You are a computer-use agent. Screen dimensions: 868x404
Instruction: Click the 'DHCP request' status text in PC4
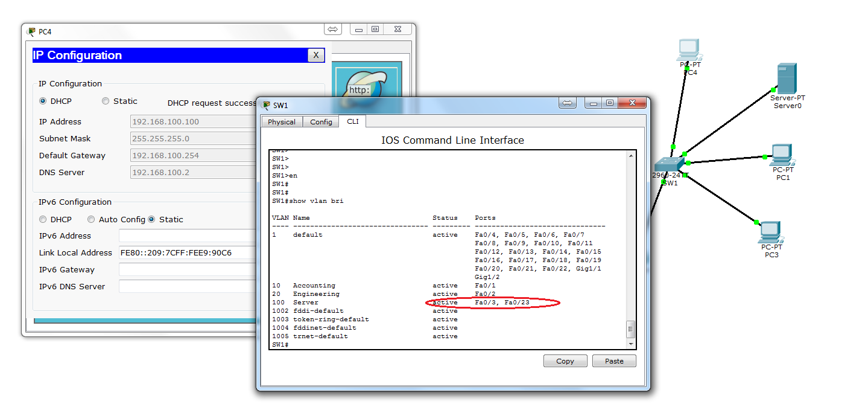click(211, 103)
